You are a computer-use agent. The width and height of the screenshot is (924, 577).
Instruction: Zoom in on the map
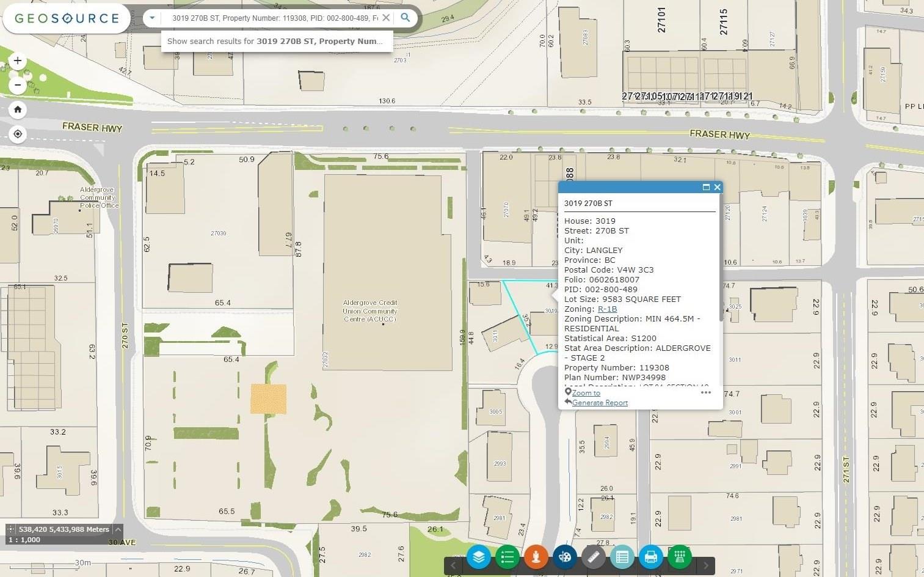(18, 61)
